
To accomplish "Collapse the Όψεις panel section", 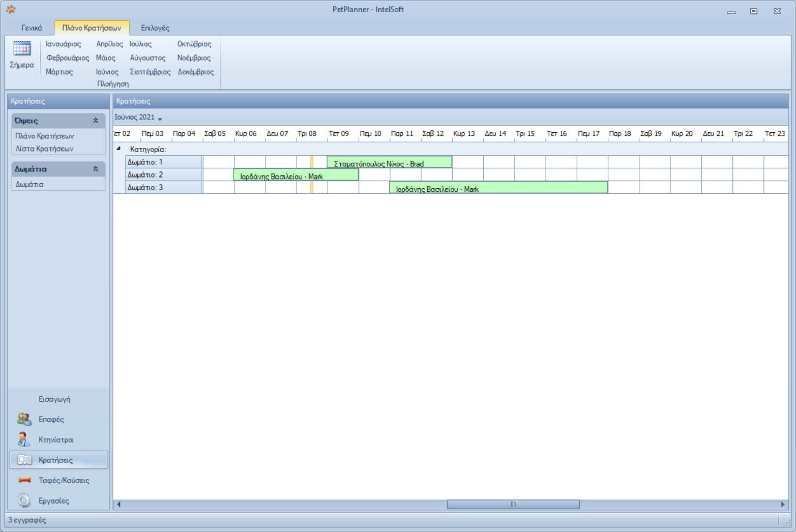I will click(95, 121).
